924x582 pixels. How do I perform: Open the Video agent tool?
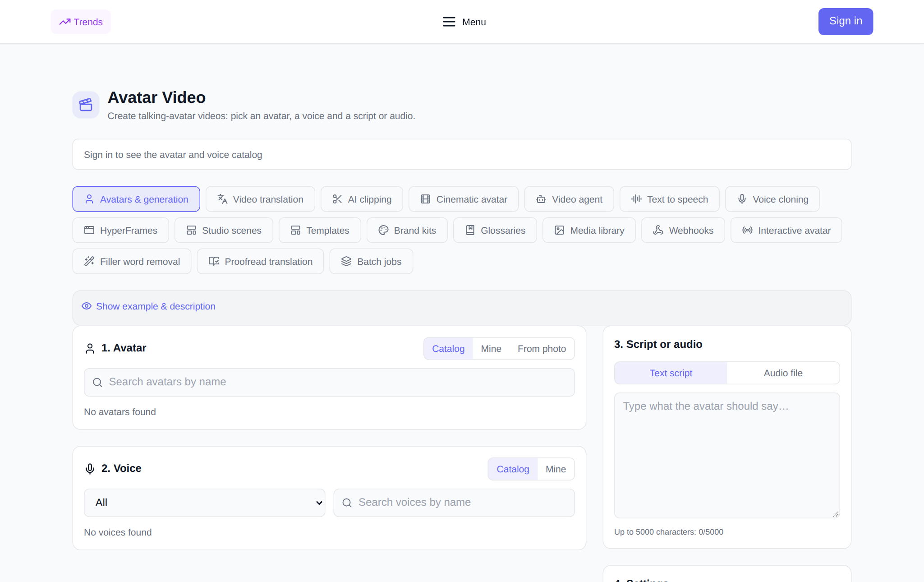(x=569, y=199)
